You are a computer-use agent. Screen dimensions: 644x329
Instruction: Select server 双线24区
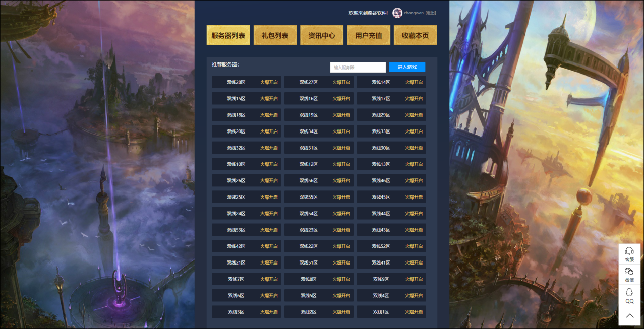[247, 213]
